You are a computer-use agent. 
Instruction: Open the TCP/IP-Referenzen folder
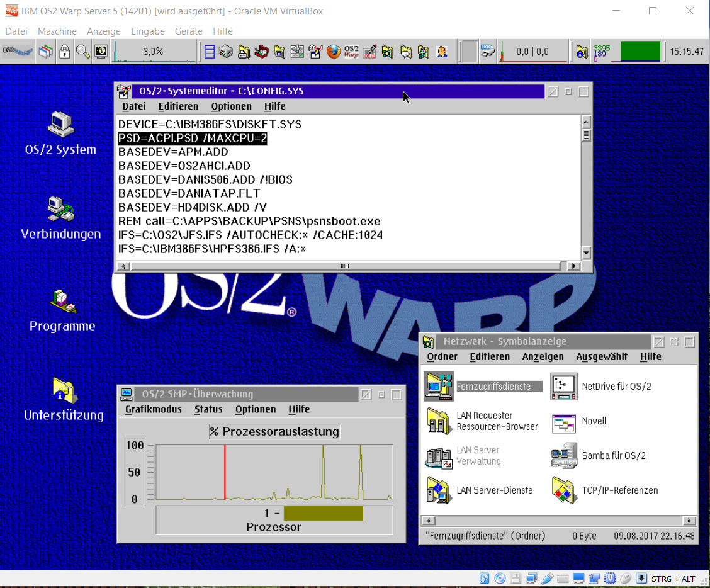564,490
